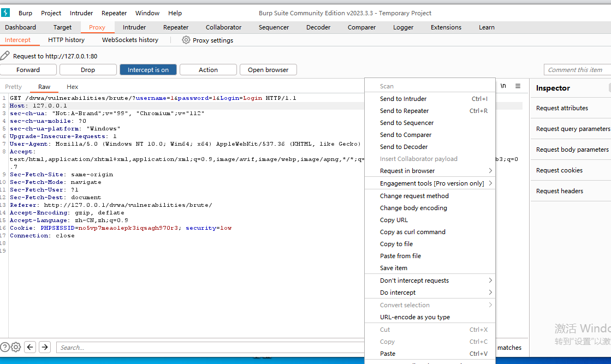This screenshot has height=364, width=611.
Task: Toggle the \n non-printable characters icon
Action: (x=503, y=86)
